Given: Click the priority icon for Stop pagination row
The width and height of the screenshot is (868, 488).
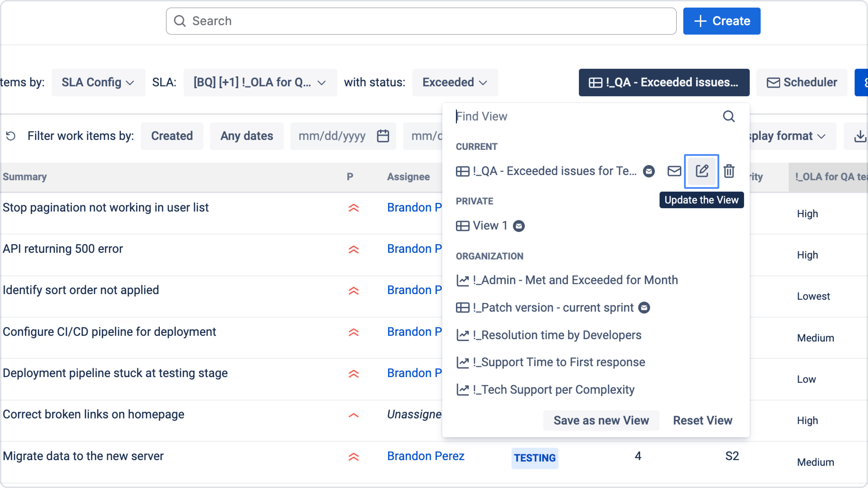Looking at the screenshot, I should tap(353, 208).
